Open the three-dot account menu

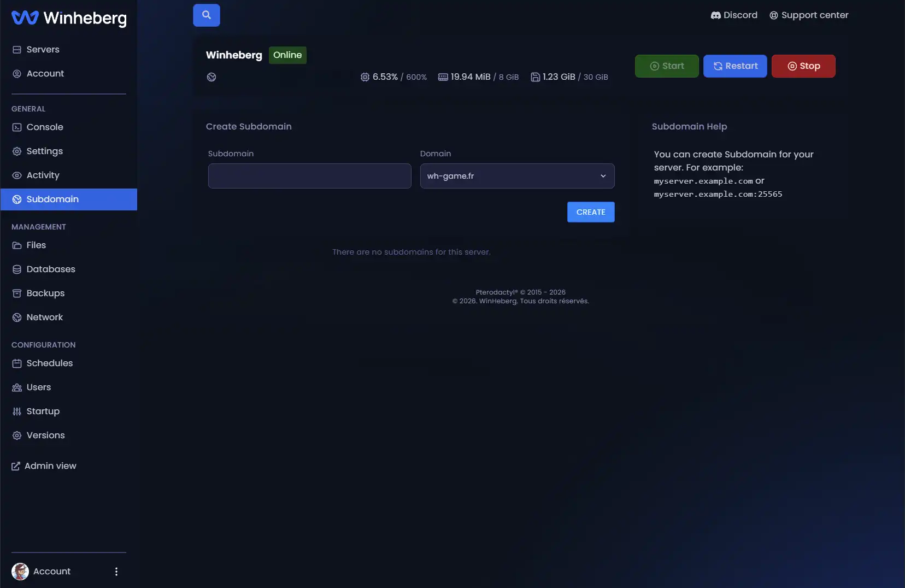(x=116, y=572)
